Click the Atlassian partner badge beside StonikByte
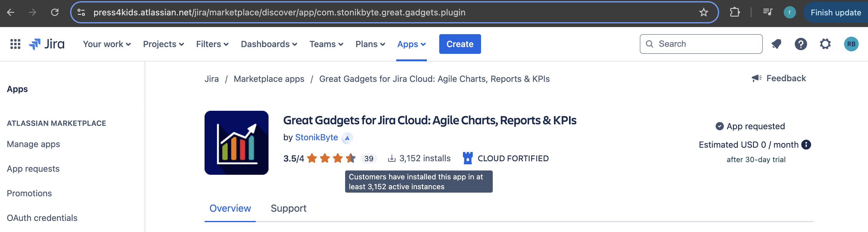The image size is (868, 232). [347, 138]
